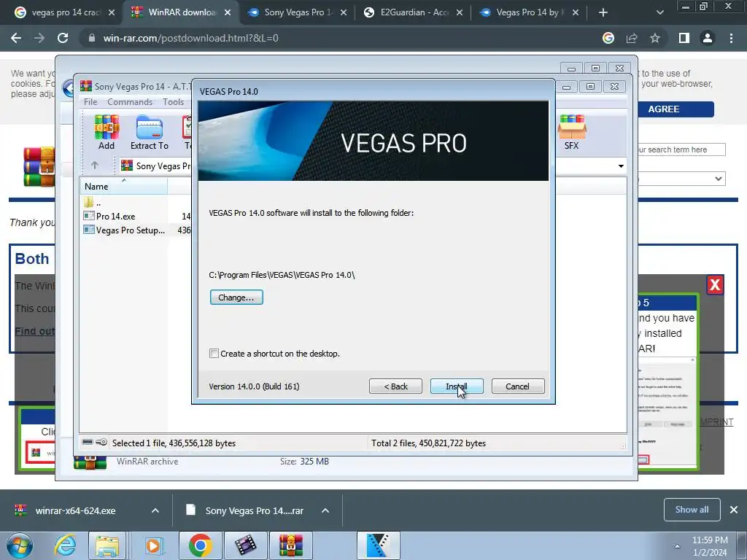Screen dimensions: 747x560
Task: Click the Extract To icon in WinRAR
Action: (x=150, y=133)
